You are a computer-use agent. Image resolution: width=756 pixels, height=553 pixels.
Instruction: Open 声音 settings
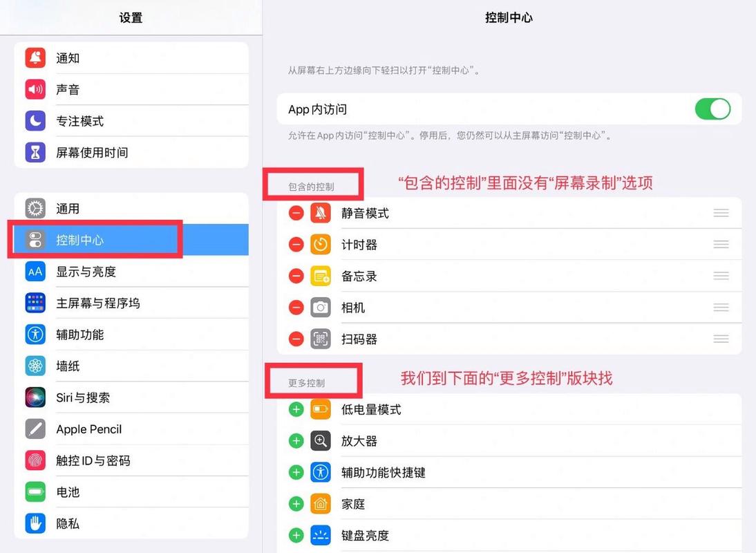[131, 89]
